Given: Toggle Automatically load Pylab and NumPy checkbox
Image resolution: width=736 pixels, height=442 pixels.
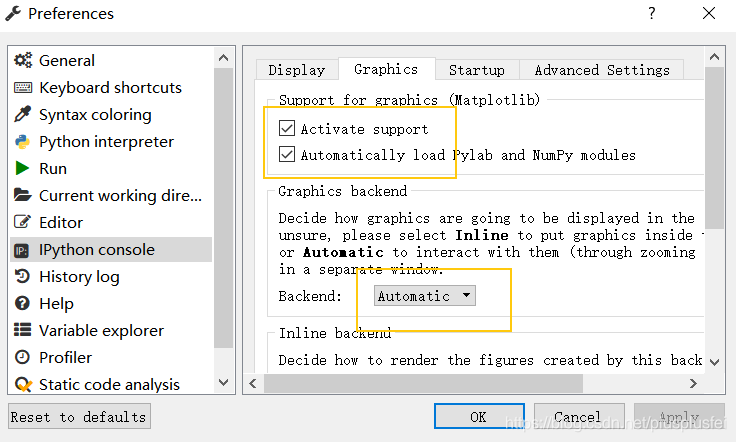Looking at the screenshot, I should pos(287,154).
